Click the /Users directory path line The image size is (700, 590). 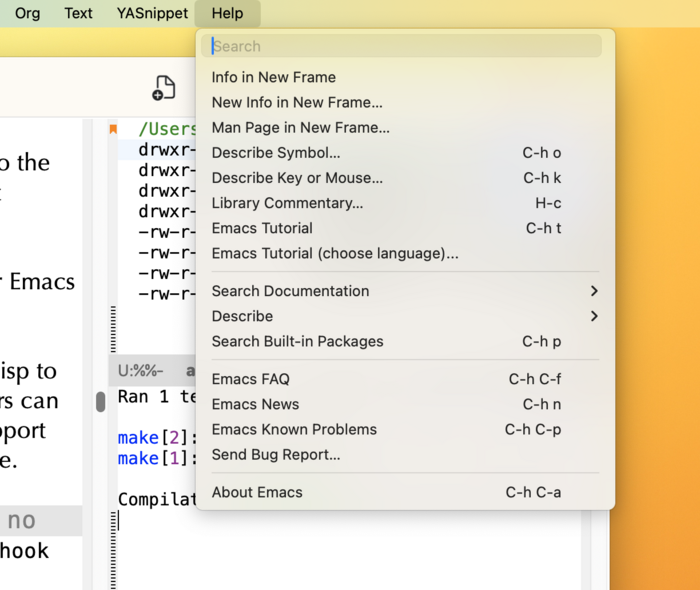(167, 129)
